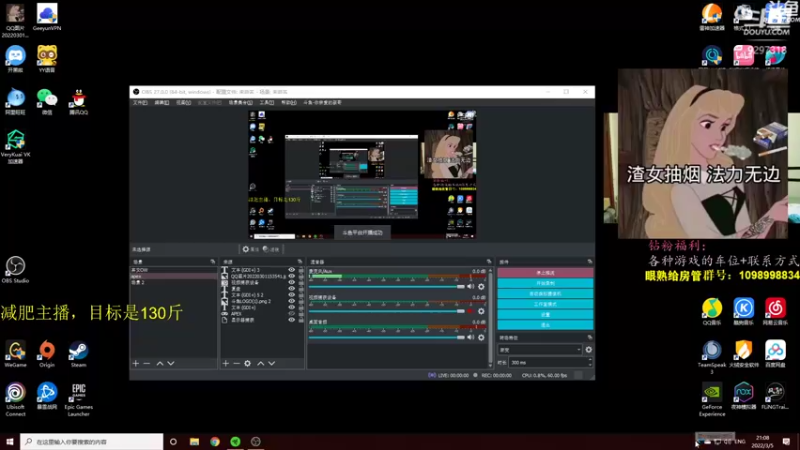This screenshot has height=450, width=800.
Task: Open the 麦克风/Aux mixer settings gear
Action: [481, 287]
